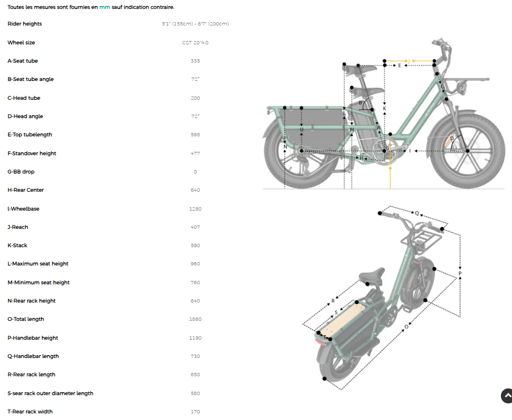This screenshot has height=420, width=512.
Task: Click the O-Total length value '1860'
Action: [x=196, y=319]
